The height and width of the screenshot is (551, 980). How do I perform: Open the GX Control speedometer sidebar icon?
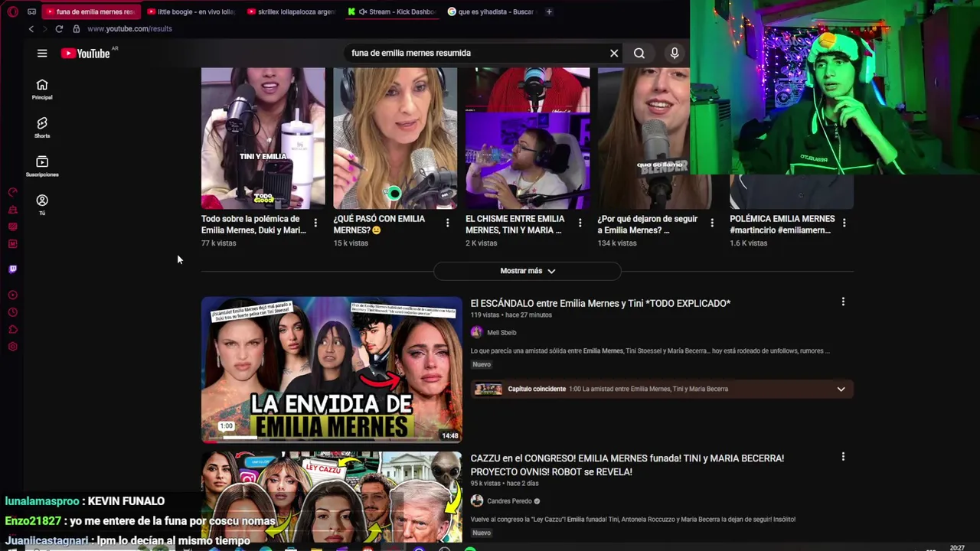click(12, 193)
